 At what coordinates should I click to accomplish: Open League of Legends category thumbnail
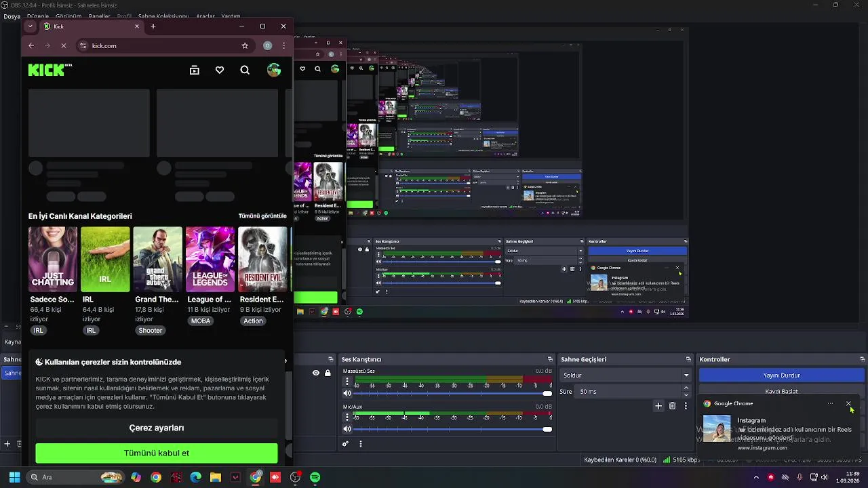[x=210, y=260]
